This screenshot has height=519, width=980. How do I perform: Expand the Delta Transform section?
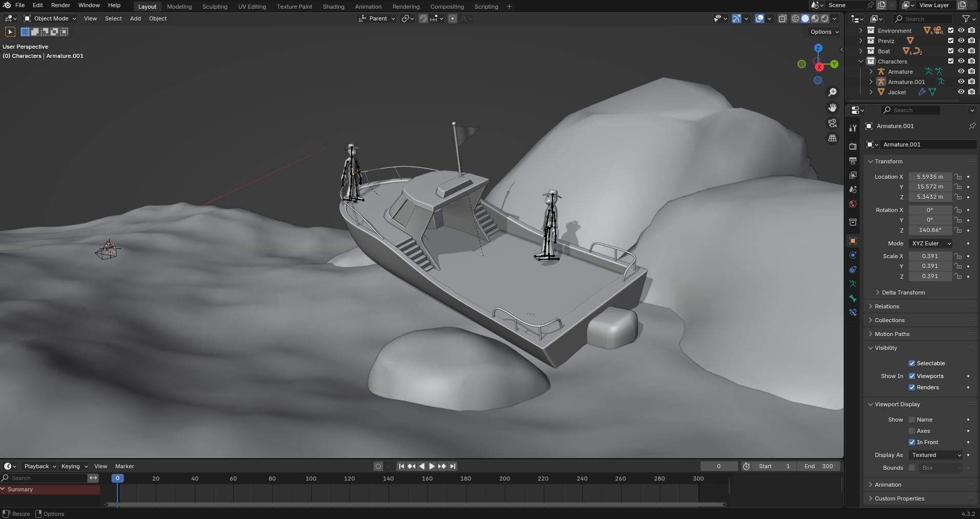click(x=903, y=293)
